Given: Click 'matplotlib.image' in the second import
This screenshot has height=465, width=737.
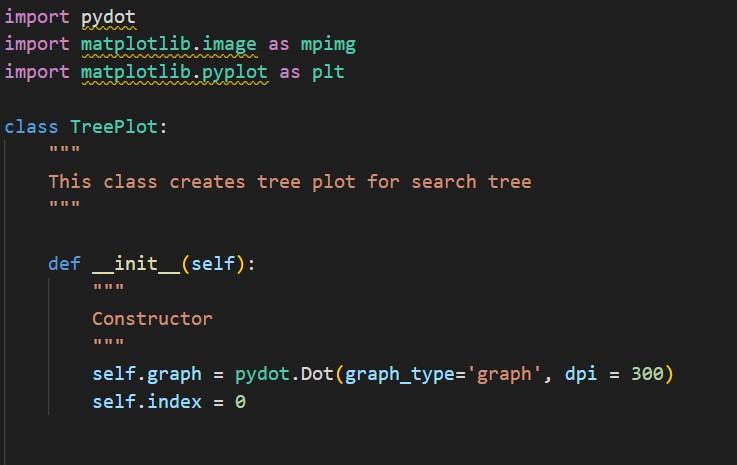Looking at the screenshot, I should pos(169,45).
